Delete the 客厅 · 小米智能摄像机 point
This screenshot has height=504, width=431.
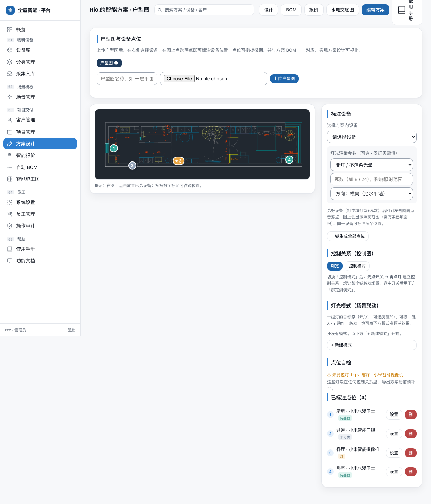[411, 453]
